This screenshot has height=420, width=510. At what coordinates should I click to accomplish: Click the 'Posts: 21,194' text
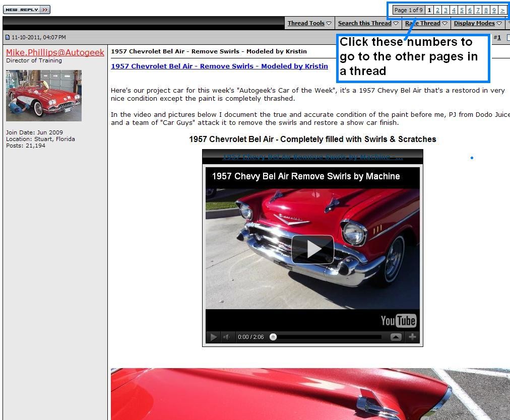click(x=26, y=146)
